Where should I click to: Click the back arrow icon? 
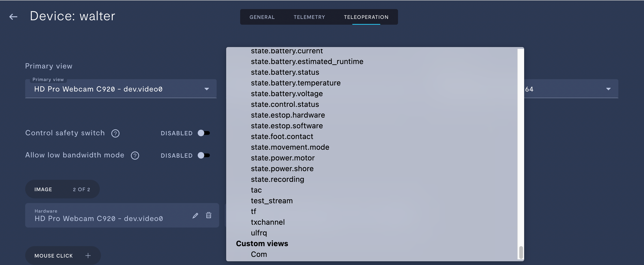13,17
